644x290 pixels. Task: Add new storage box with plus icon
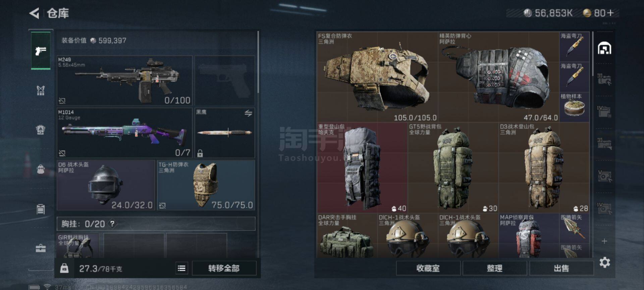[x=604, y=241]
